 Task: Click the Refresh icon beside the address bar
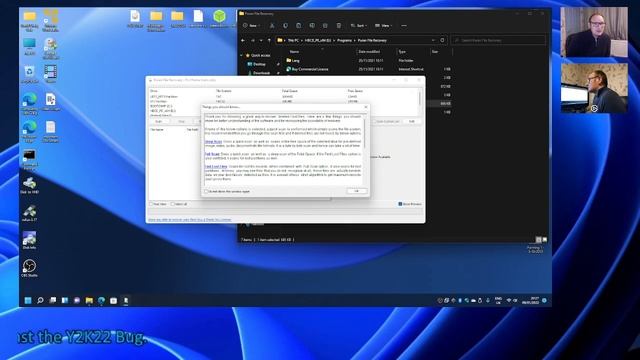click(442, 40)
